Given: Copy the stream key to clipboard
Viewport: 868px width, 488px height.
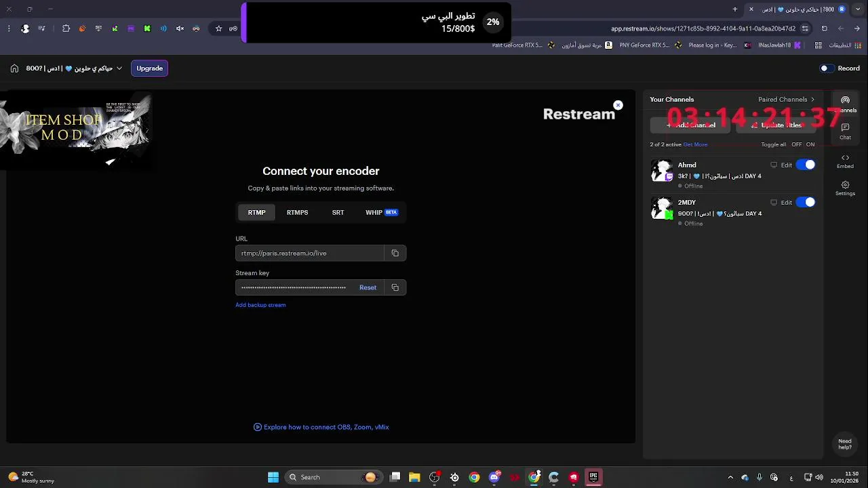Looking at the screenshot, I should (x=395, y=287).
